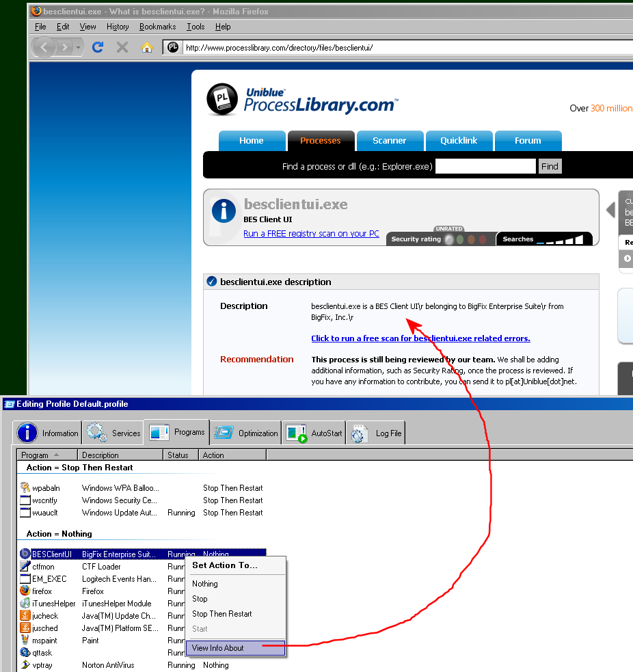Screen dimensions: 633x672
Task: Select View Info About menu entry
Action: coord(236,648)
